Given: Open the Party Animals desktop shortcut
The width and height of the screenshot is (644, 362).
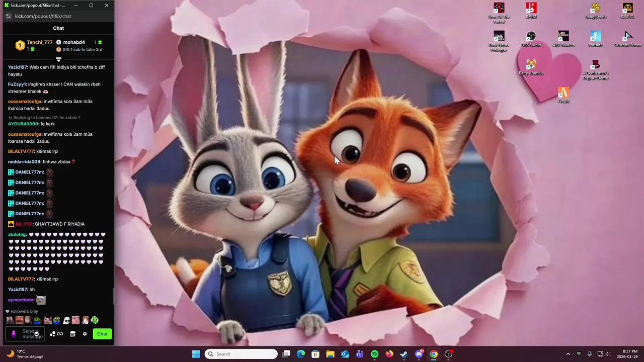Looking at the screenshot, I should 531,67.
